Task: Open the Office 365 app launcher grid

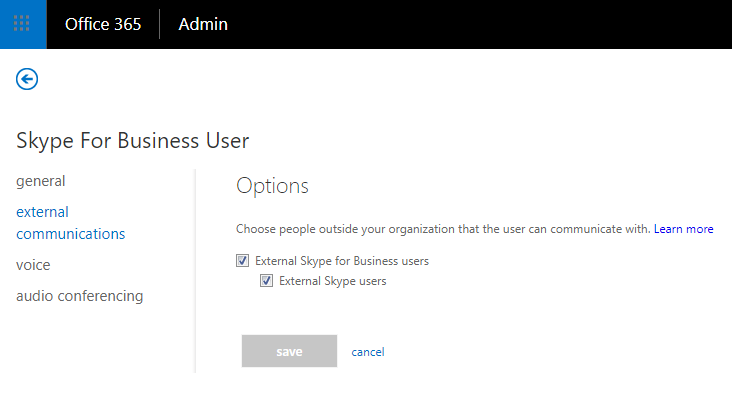Action: tap(22, 24)
